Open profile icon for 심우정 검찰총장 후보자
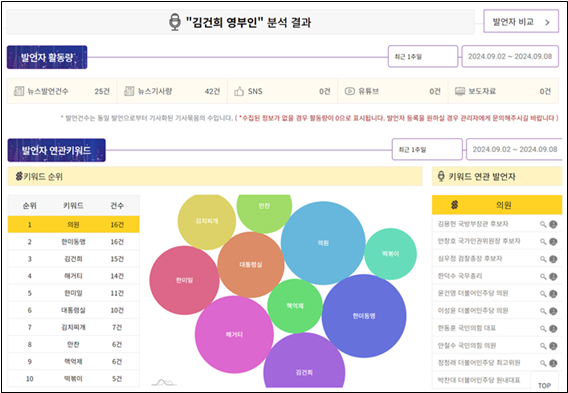568x393 pixels. click(553, 259)
